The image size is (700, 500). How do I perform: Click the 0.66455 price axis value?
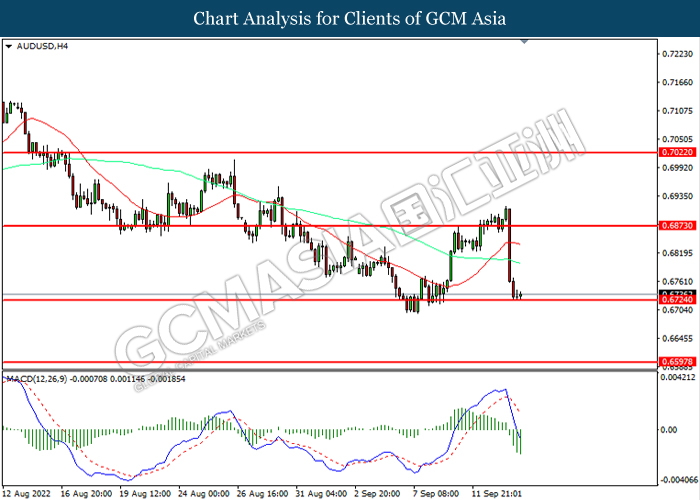tap(678, 338)
